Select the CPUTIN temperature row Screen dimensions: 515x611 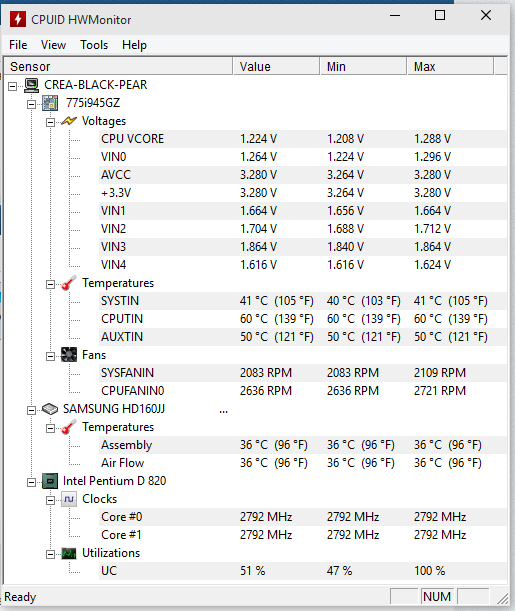tap(303, 319)
